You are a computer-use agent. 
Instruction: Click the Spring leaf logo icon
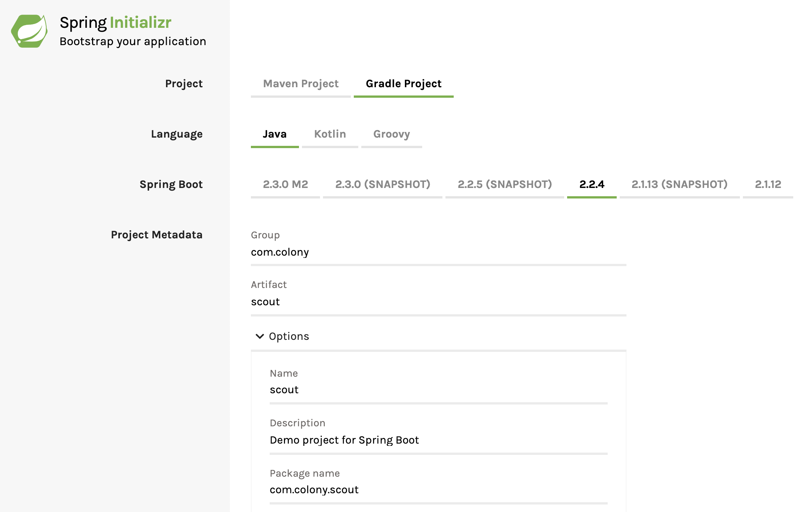tap(29, 31)
